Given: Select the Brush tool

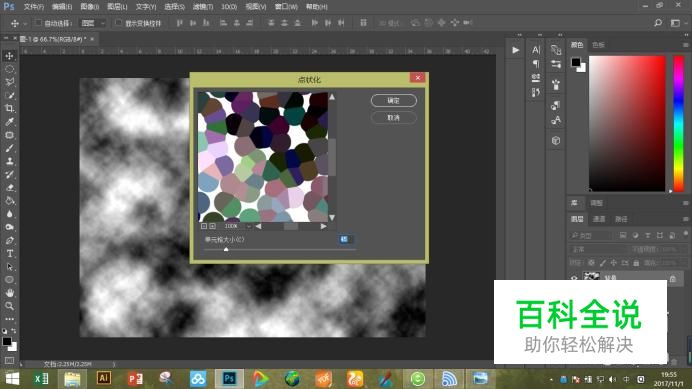Looking at the screenshot, I should pos(9,148).
